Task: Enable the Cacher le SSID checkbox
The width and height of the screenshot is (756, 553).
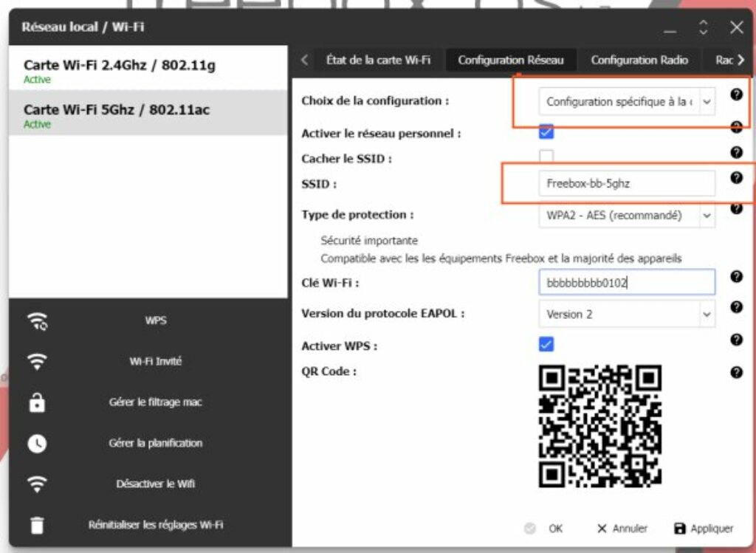Action: 546,157
